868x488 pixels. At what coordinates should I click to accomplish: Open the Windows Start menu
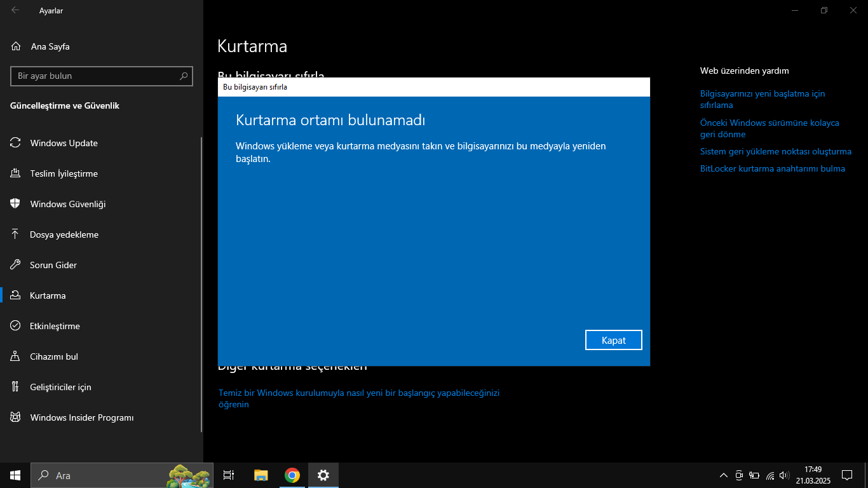(x=15, y=475)
